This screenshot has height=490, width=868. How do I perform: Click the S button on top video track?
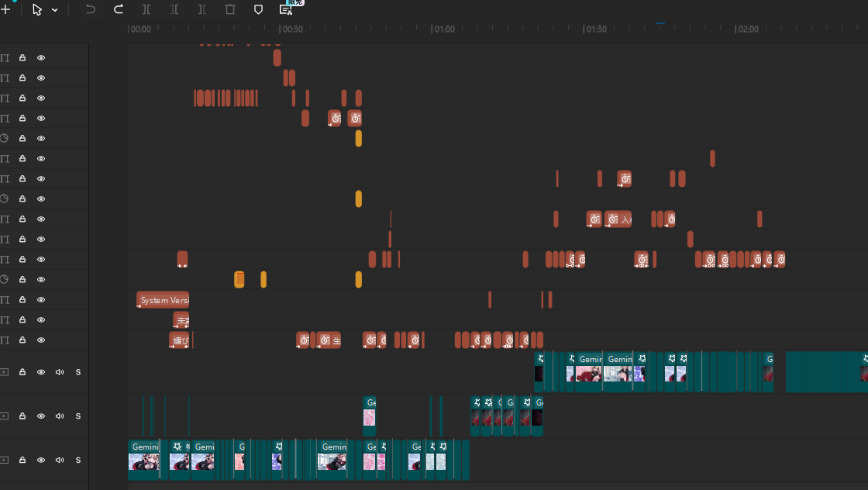(x=78, y=372)
